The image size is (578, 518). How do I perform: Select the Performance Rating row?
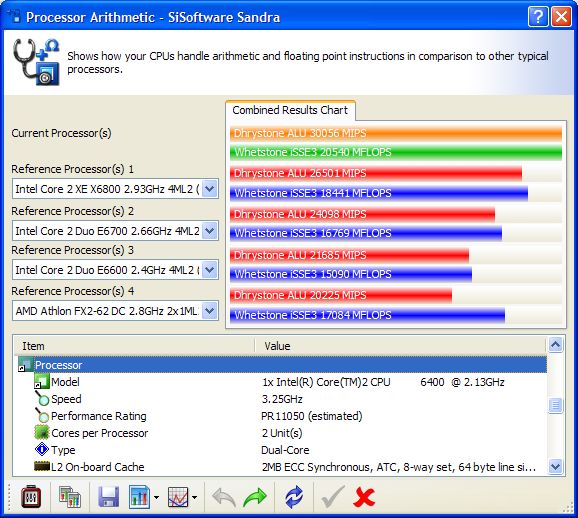281,416
